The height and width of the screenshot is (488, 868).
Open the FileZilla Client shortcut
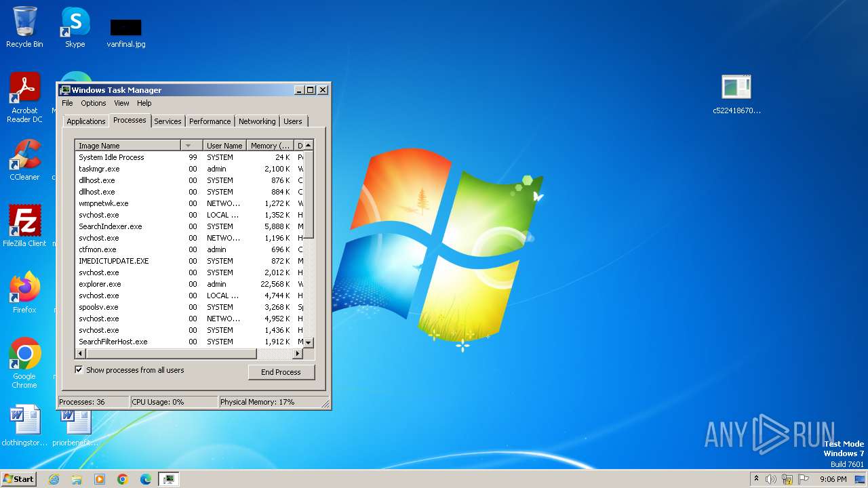[24, 226]
